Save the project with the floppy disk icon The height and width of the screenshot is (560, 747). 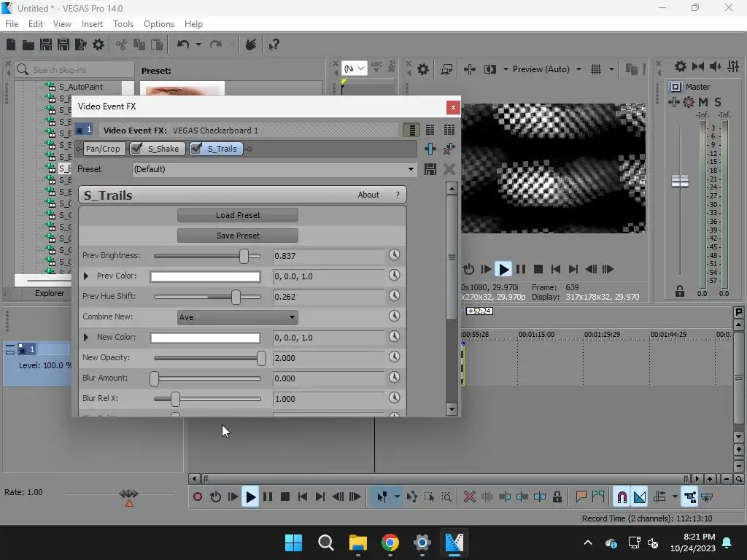point(46,44)
